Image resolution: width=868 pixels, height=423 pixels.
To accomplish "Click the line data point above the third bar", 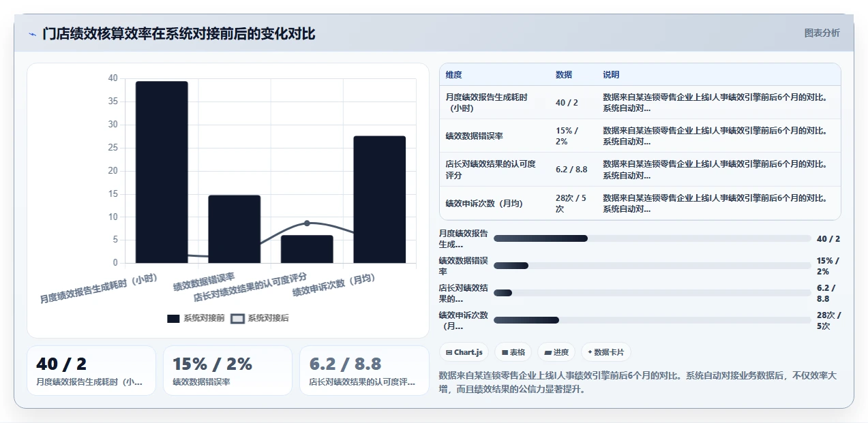I will 307,223.
